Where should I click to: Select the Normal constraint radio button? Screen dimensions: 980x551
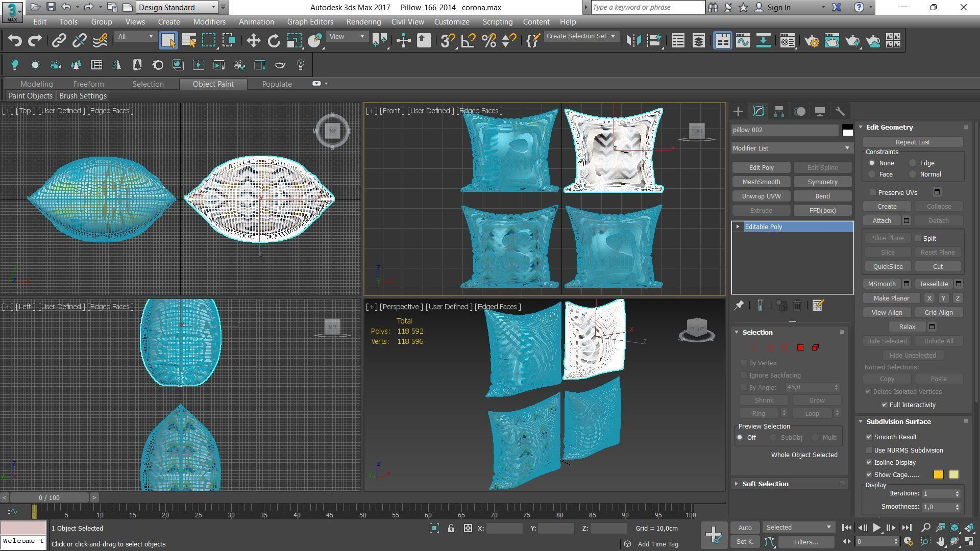tap(913, 174)
